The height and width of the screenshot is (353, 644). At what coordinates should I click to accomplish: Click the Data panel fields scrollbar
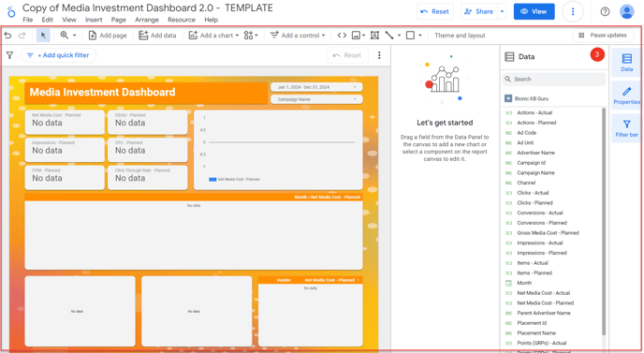(x=604, y=221)
